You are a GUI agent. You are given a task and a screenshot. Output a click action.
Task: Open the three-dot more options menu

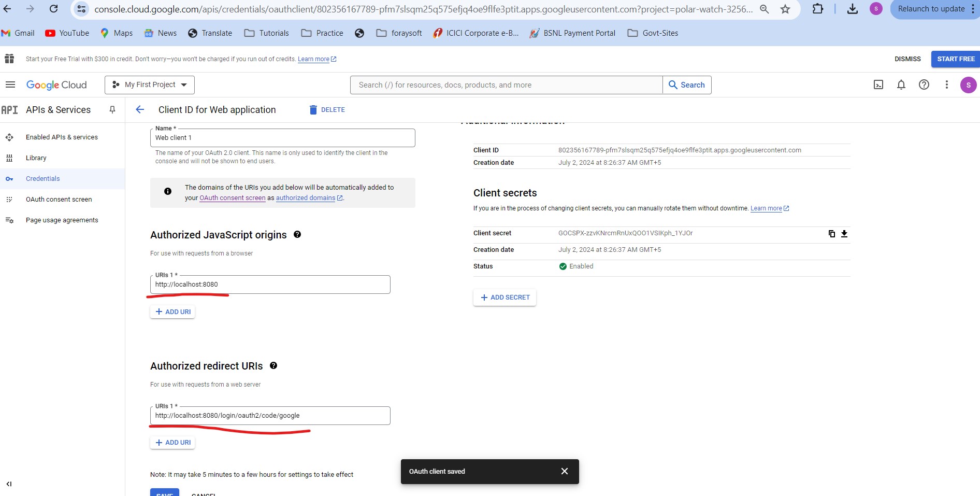click(x=947, y=85)
